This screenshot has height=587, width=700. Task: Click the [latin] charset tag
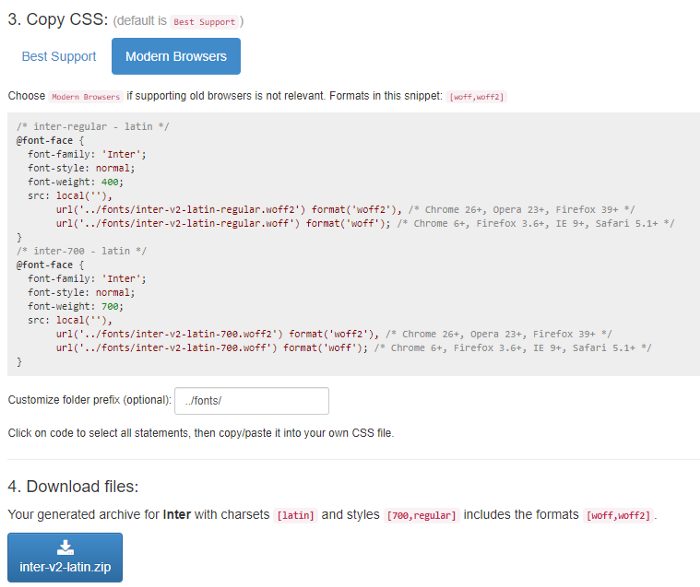point(296,515)
